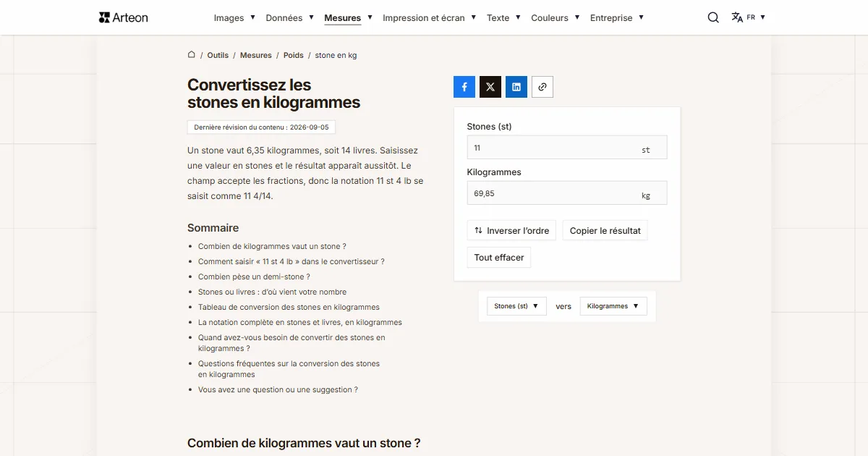Open the Entreprise menu

coord(617,17)
